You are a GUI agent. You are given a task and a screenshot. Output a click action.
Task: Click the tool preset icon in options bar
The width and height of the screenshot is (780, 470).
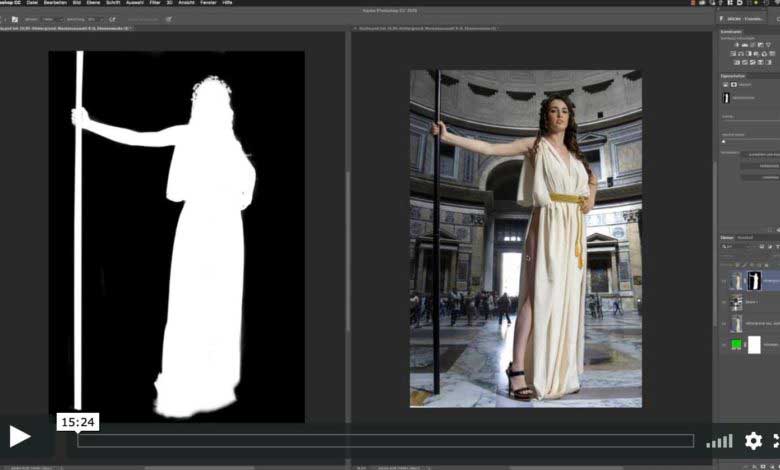[14, 19]
